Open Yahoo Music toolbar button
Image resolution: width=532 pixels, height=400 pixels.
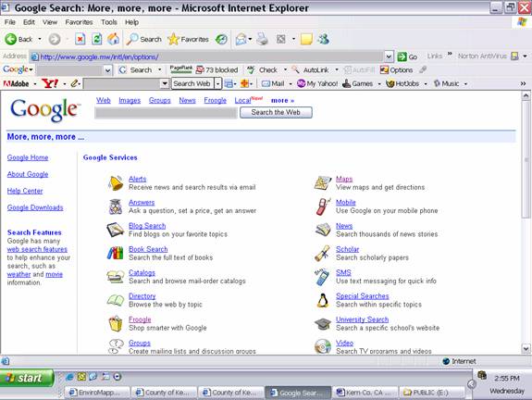point(447,83)
